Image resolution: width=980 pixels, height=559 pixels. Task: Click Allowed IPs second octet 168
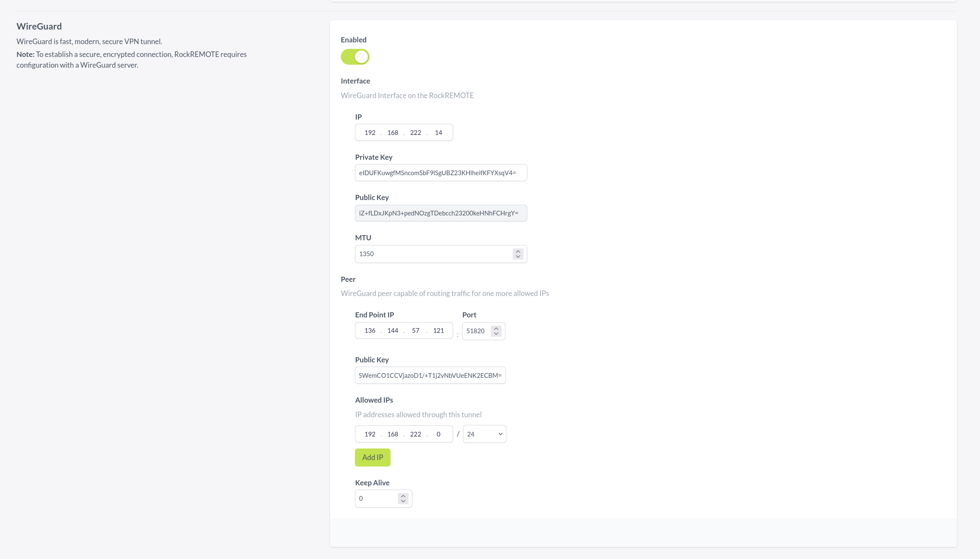tap(393, 434)
